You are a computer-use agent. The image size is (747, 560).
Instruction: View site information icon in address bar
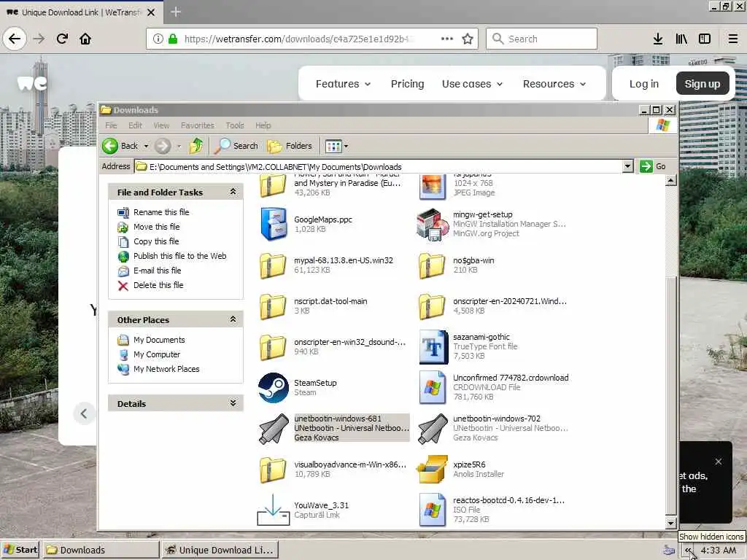coord(158,39)
